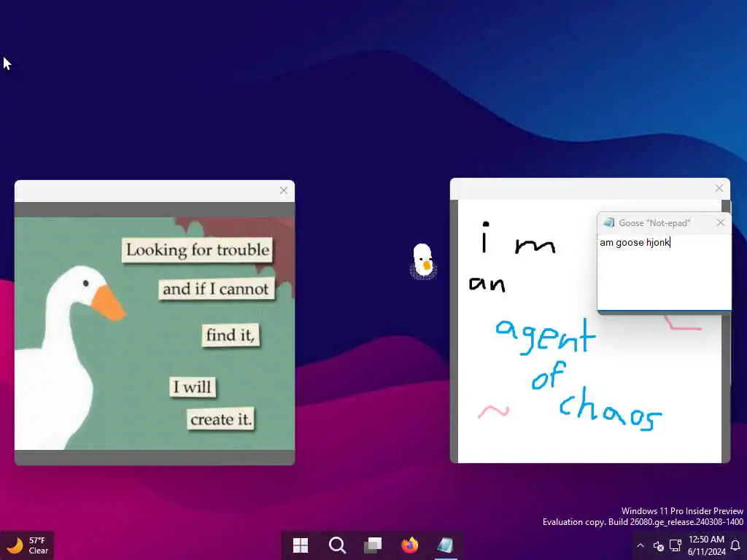Click the goose meme picture
The height and width of the screenshot is (560, 747).
pos(155,333)
